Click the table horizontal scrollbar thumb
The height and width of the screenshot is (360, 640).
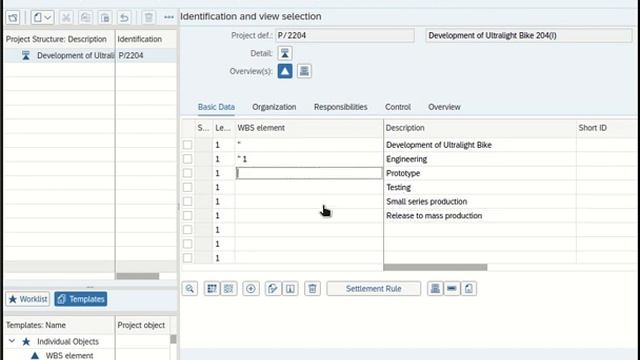436,267
